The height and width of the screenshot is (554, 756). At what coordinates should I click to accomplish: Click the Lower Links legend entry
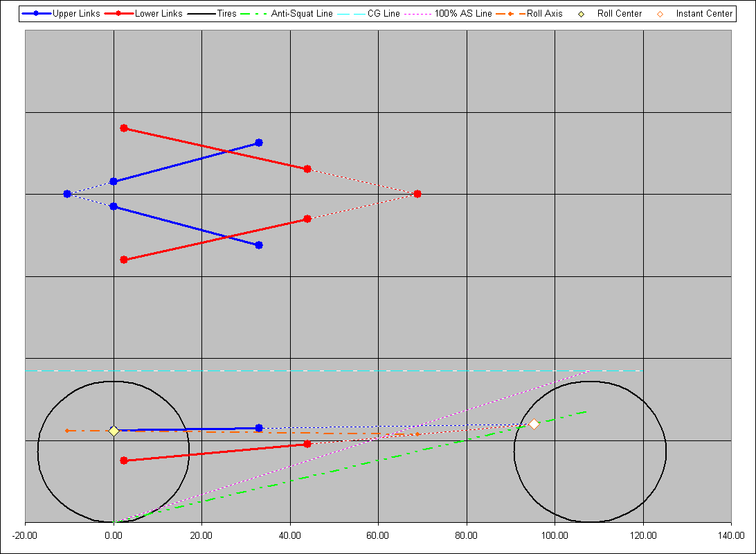point(143,13)
